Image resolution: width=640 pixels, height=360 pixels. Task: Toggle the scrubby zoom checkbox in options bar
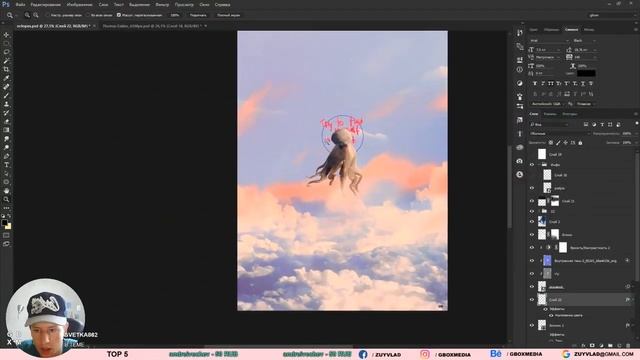[x=119, y=15]
